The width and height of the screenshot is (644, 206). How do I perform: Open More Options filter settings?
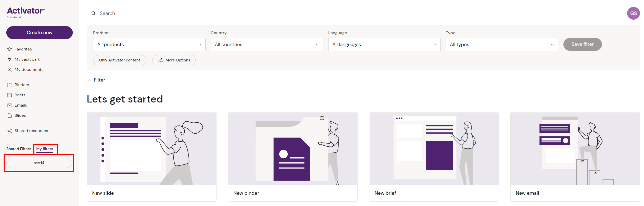174,60
